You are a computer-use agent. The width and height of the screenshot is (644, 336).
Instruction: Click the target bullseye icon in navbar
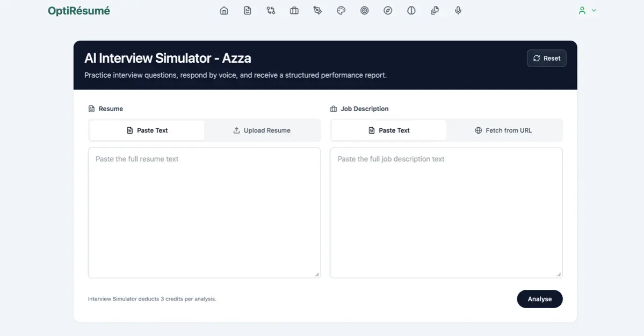point(365,11)
